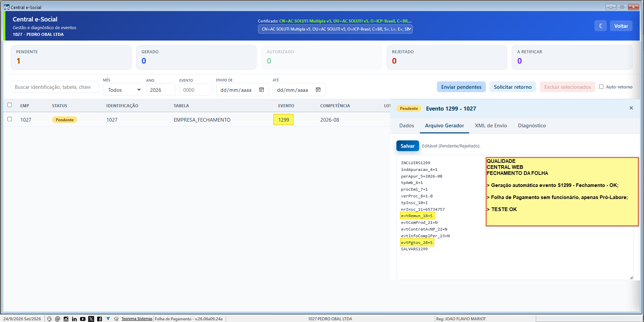Open calendar picker for Envio De date
The width and height of the screenshot is (644, 322).
(x=262, y=90)
